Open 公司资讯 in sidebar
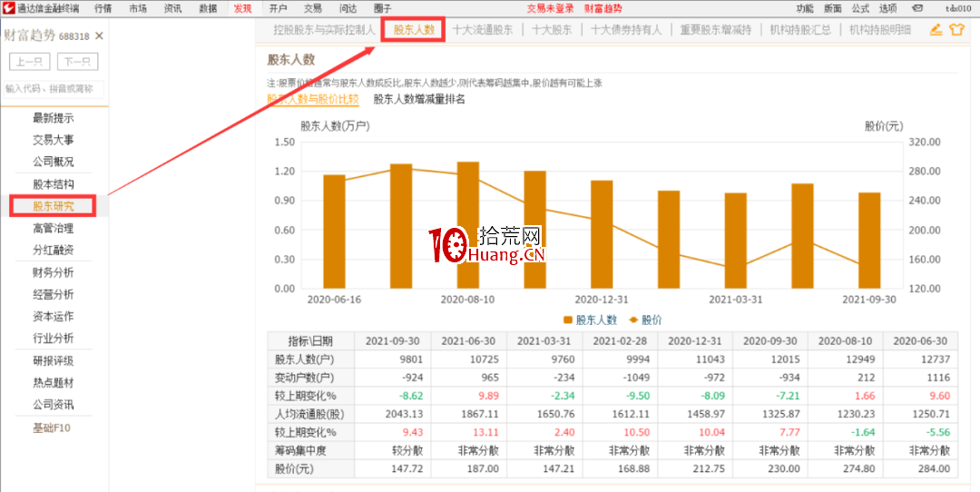Viewport: 980px width, 492px height. tap(54, 405)
